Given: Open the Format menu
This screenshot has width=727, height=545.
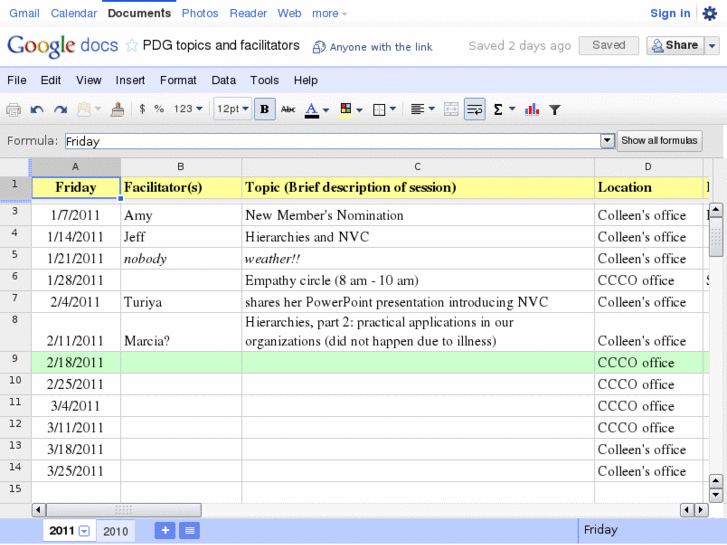Looking at the screenshot, I should 178,80.
